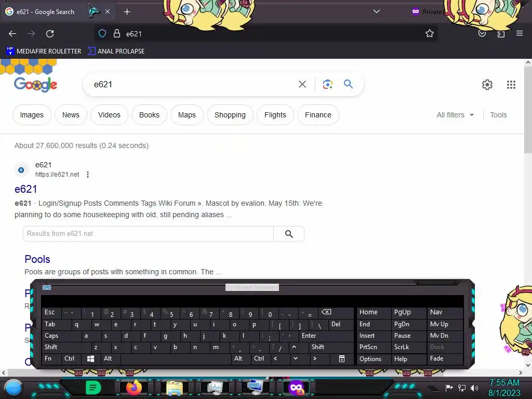Click the Google search input containing e621
Viewport: 532px width, 399px height.
[193, 84]
